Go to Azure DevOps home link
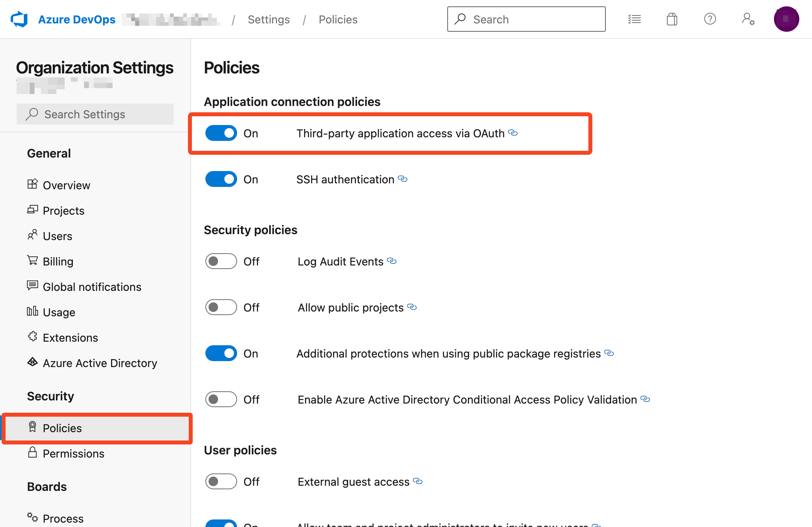The width and height of the screenshot is (812, 527). pos(77,19)
